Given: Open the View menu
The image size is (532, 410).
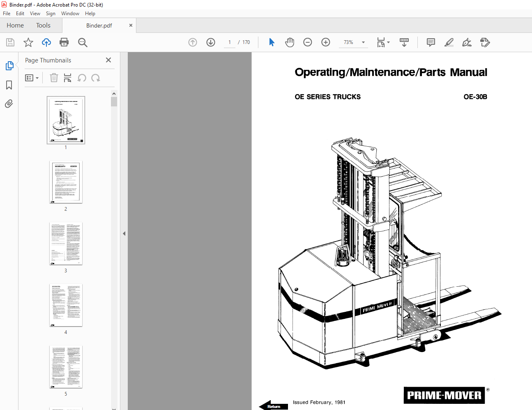Looking at the screenshot, I should pos(35,14).
